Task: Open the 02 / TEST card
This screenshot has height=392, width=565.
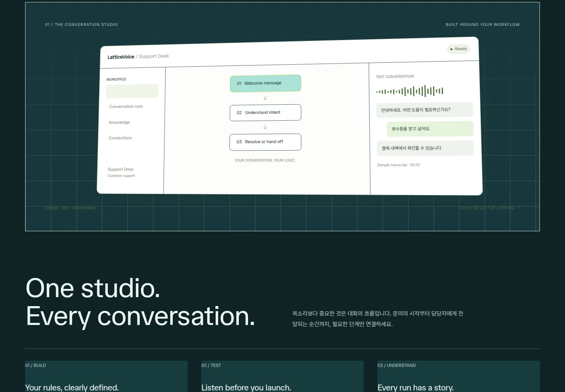Action: pyautogui.click(x=282, y=376)
